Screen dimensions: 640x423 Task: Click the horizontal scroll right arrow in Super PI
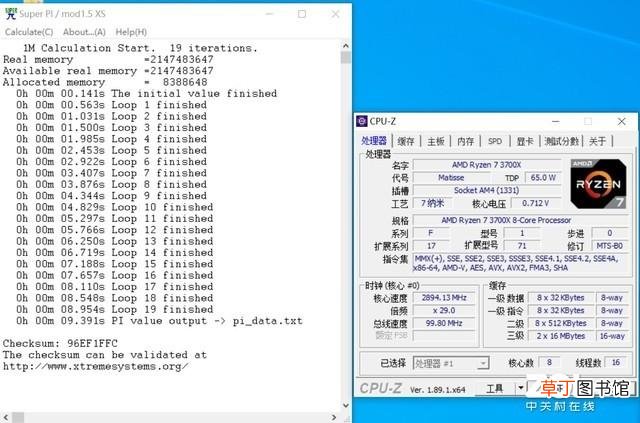(x=334, y=418)
